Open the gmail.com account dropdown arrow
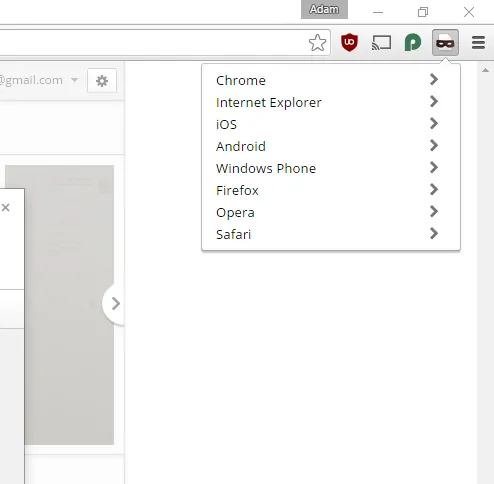 coord(74,80)
